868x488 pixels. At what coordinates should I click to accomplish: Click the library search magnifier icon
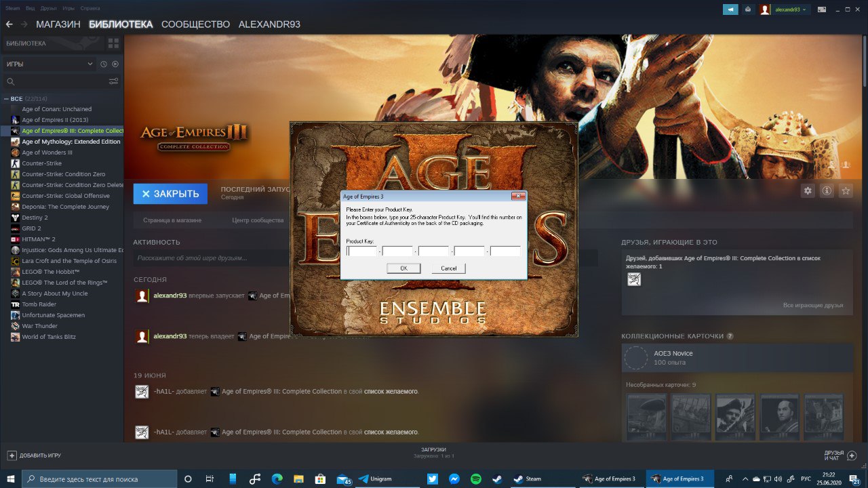(10, 81)
